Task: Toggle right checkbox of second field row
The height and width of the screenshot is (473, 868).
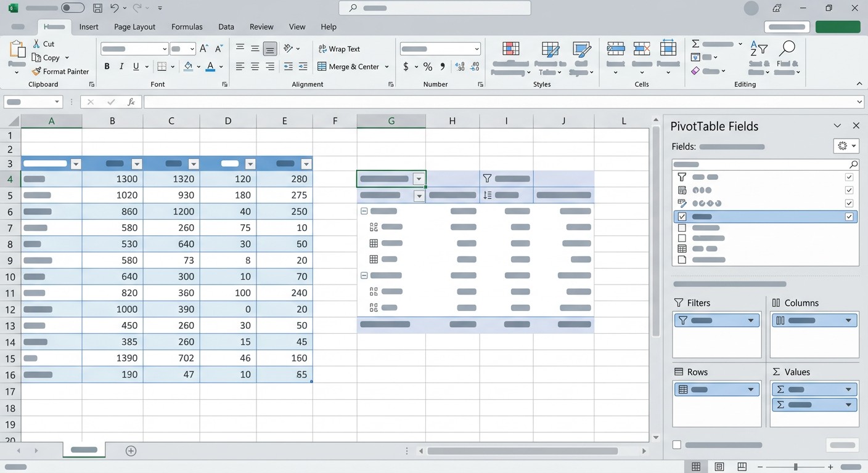Action: pos(849,190)
